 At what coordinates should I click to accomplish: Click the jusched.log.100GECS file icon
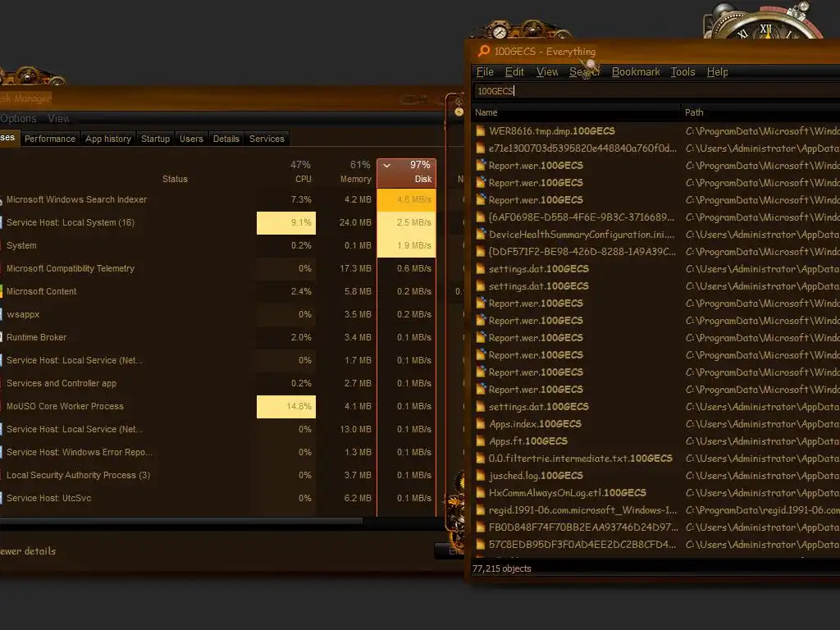481,476
